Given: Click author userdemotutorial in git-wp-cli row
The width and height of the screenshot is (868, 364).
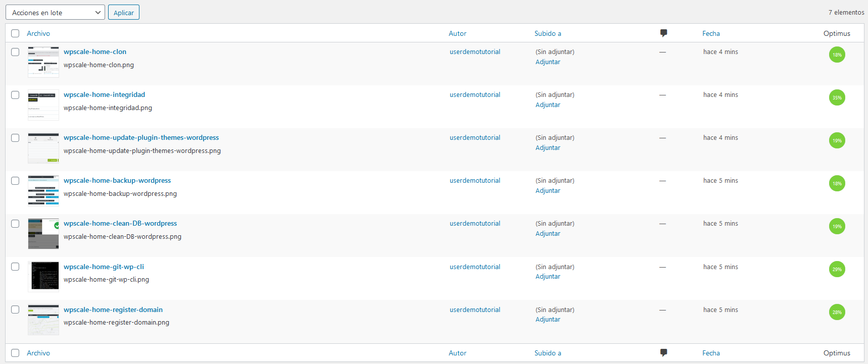Looking at the screenshot, I should coord(475,267).
